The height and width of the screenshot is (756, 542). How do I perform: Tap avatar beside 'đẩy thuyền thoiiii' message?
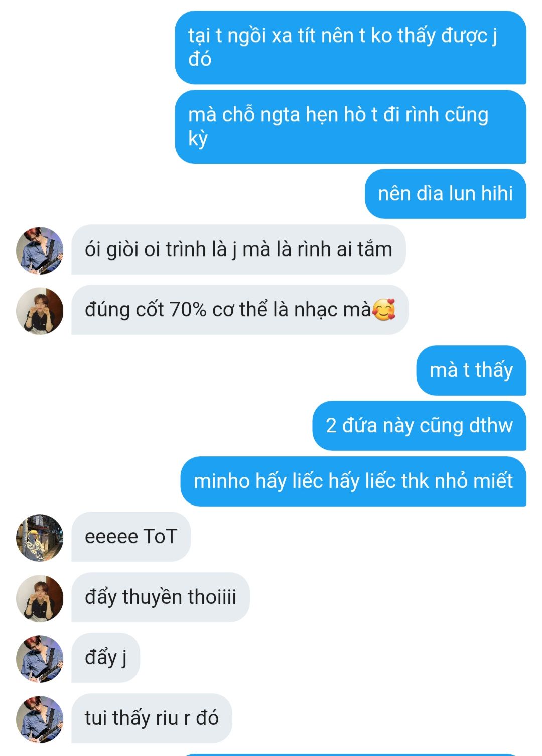(x=40, y=598)
